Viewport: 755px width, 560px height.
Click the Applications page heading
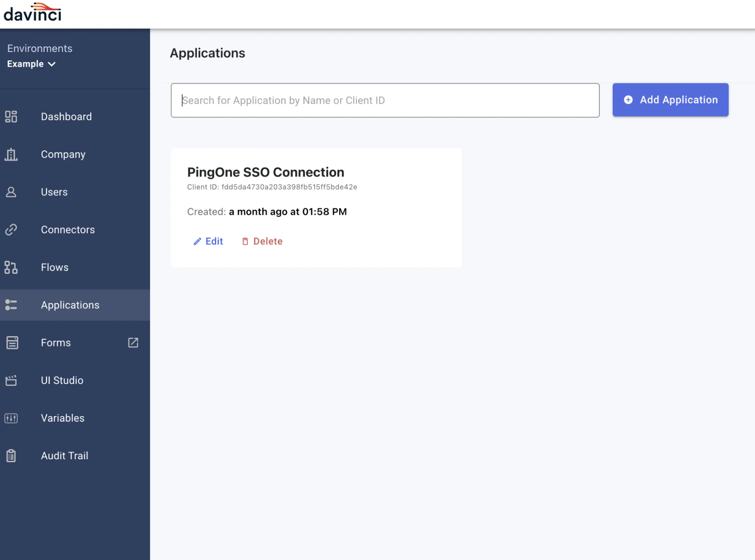pos(207,53)
